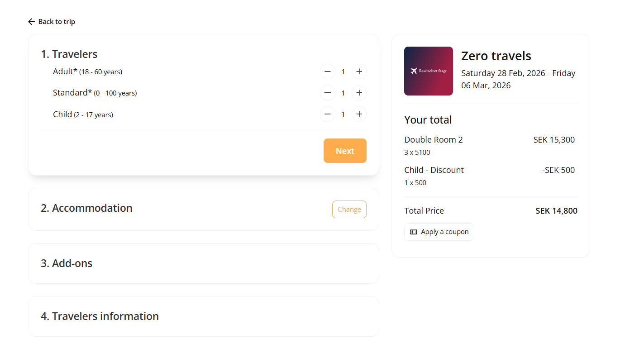Open the Add-ons section
The width and height of the screenshot is (644, 344).
(x=67, y=263)
